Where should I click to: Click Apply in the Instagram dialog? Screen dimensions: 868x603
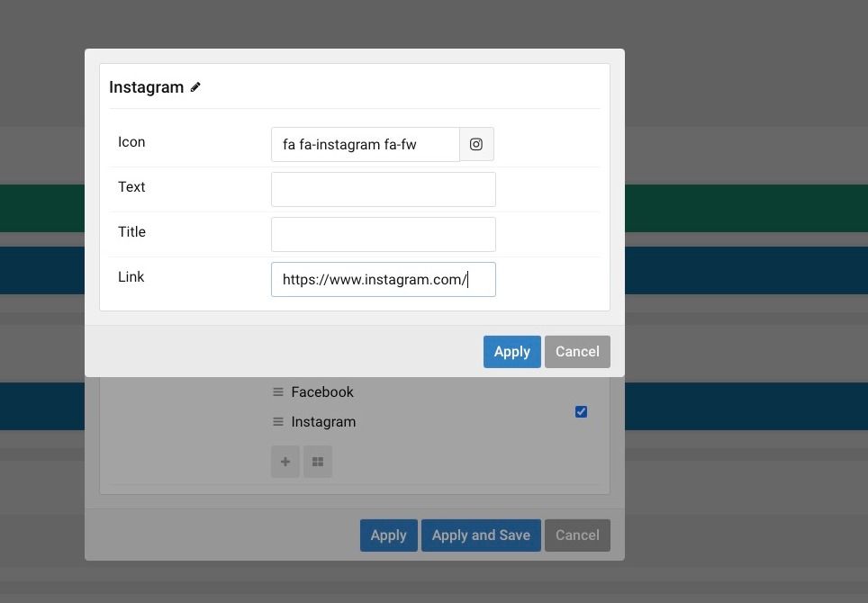[x=512, y=352]
